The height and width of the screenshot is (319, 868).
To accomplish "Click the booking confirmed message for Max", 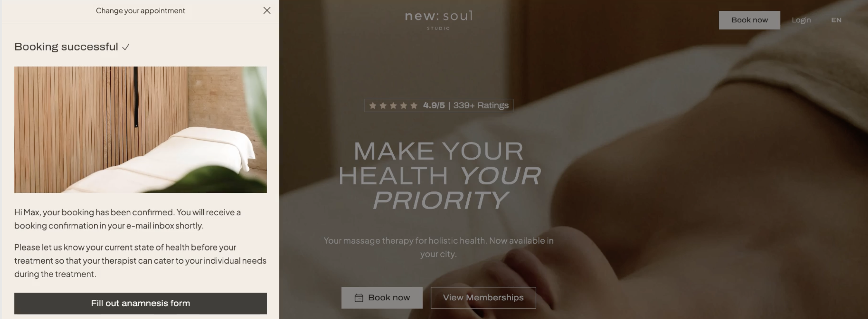I will click(127, 219).
